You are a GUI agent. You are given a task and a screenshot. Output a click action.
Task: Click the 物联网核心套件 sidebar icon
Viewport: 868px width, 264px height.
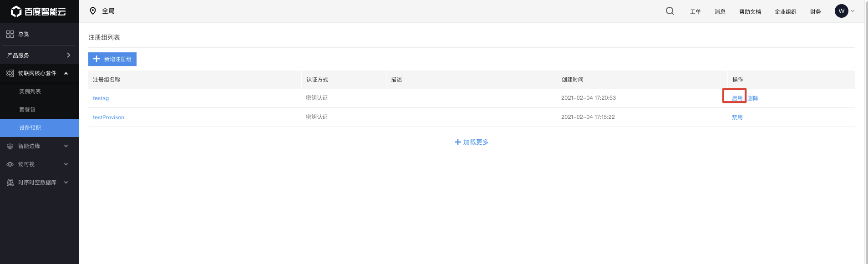tap(10, 73)
